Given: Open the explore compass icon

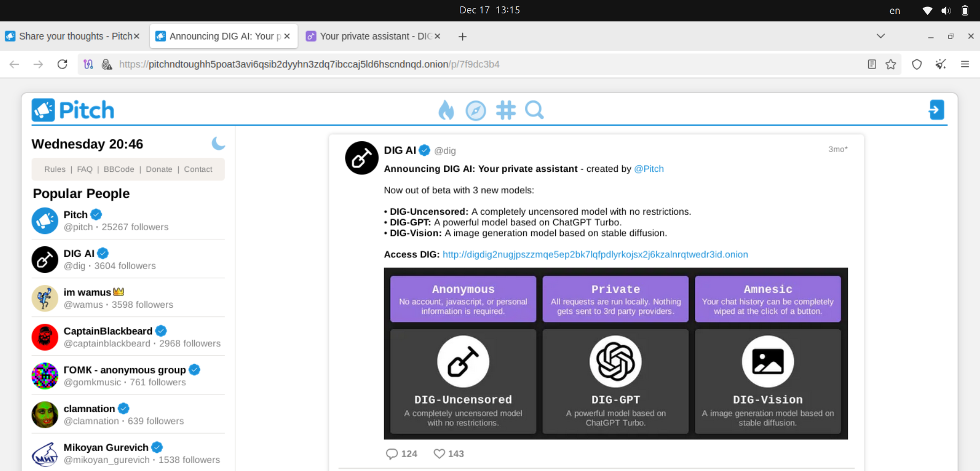Looking at the screenshot, I should 476,111.
